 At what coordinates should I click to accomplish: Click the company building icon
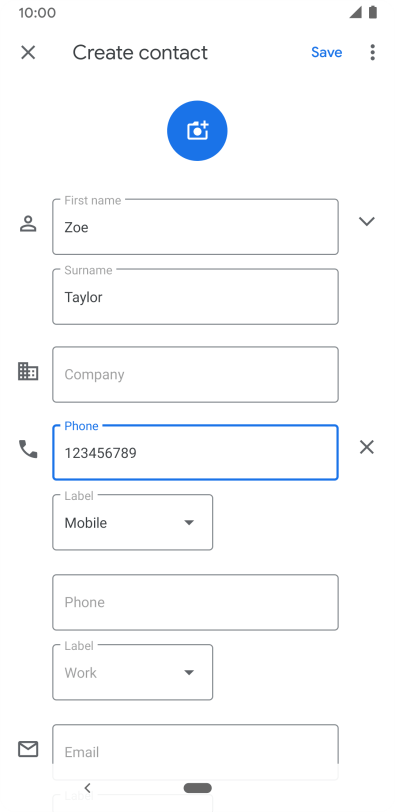pyautogui.click(x=28, y=371)
